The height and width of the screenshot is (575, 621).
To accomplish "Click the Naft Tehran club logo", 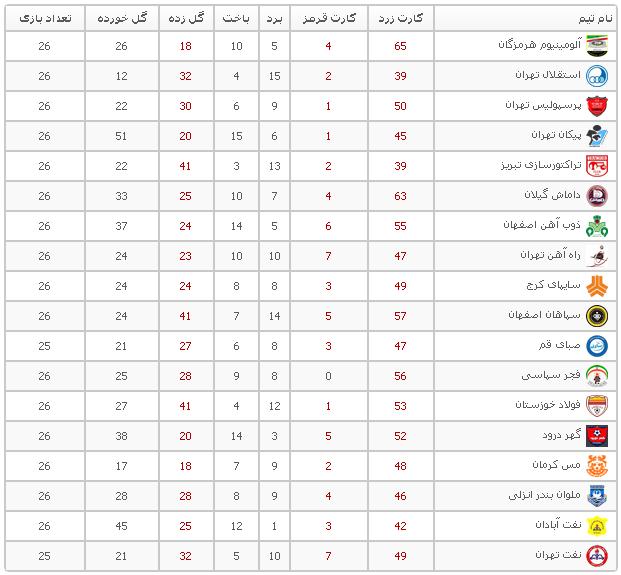I will (597, 556).
